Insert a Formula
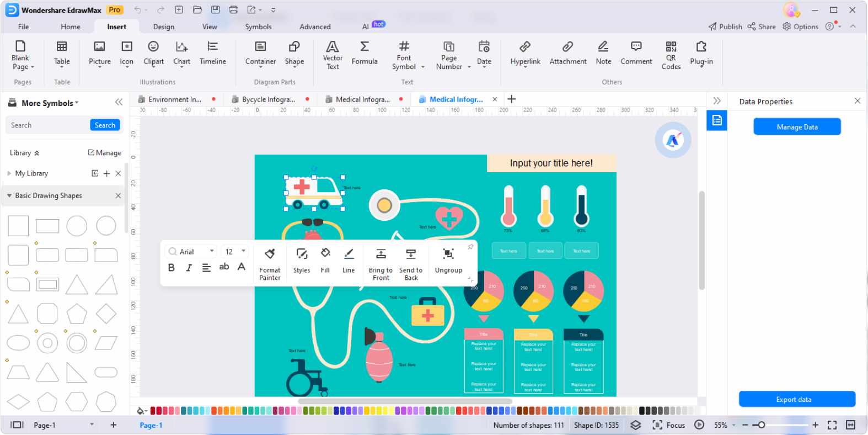 [365, 54]
